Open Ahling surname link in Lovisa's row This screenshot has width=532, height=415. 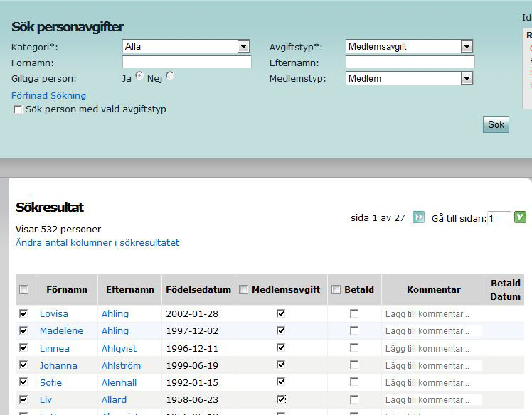coord(115,314)
